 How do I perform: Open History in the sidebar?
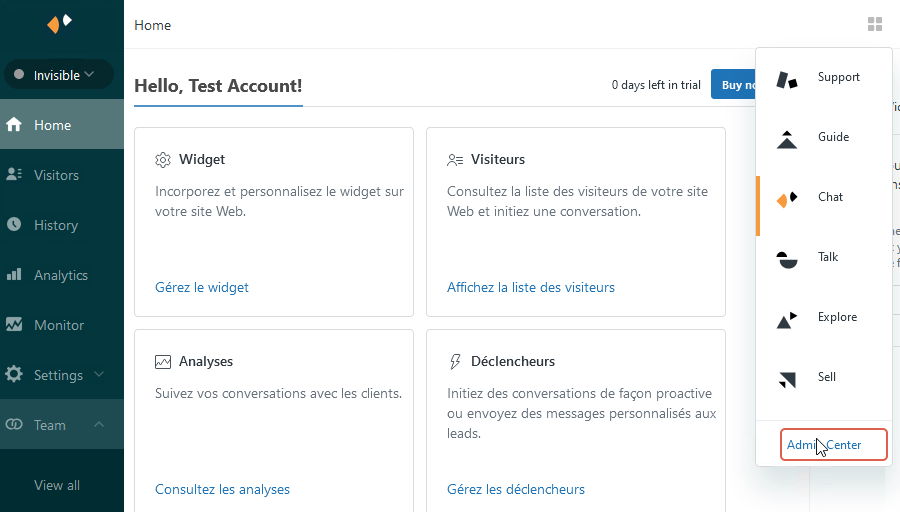point(55,225)
